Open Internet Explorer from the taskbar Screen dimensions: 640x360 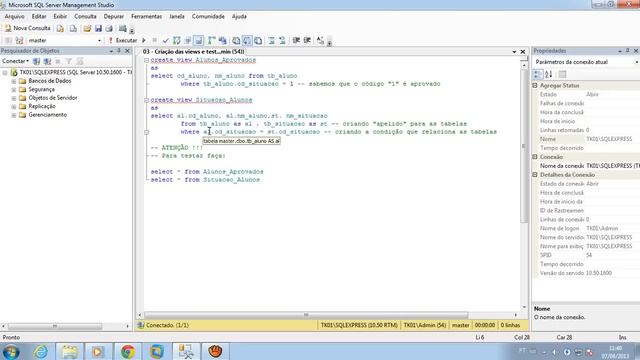click(40, 351)
